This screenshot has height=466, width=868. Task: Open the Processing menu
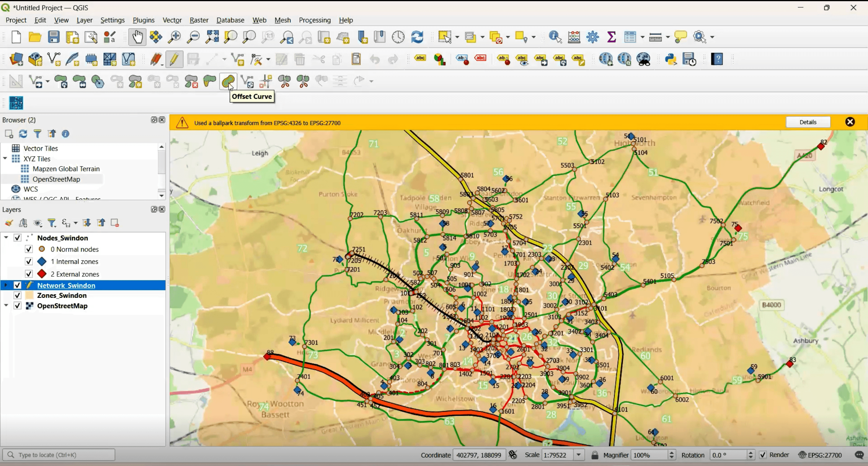click(x=314, y=20)
